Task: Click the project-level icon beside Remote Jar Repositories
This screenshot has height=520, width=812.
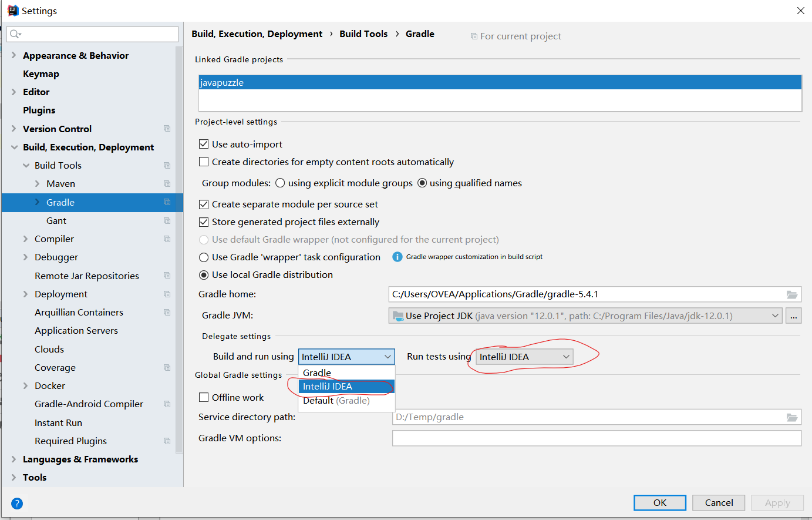Action: pos(167,276)
